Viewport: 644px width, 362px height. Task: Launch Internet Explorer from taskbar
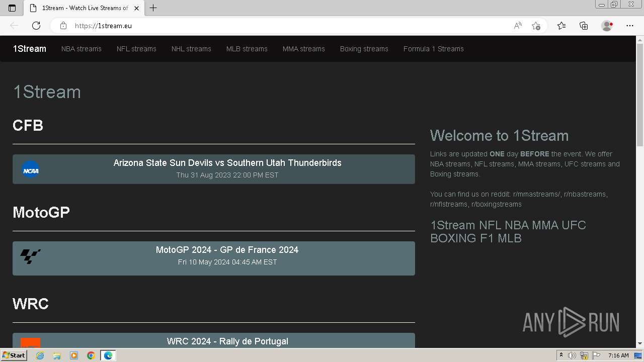pyautogui.click(x=40, y=355)
